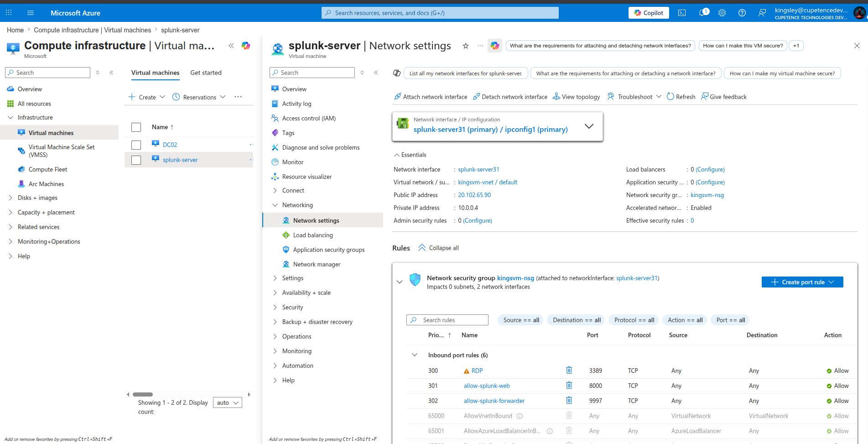Open the Azure portal hamburger menu
Viewport: 868px width, 444px height.
[x=31, y=13]
